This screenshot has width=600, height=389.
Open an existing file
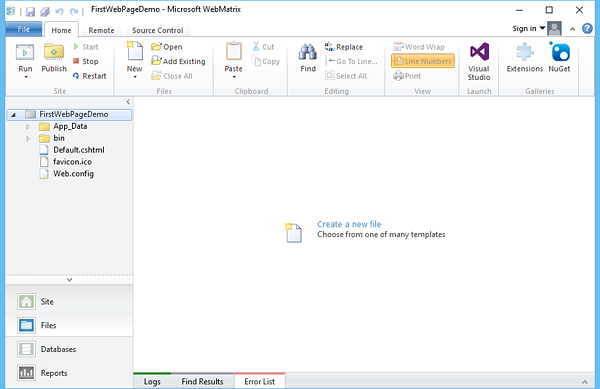167,47
